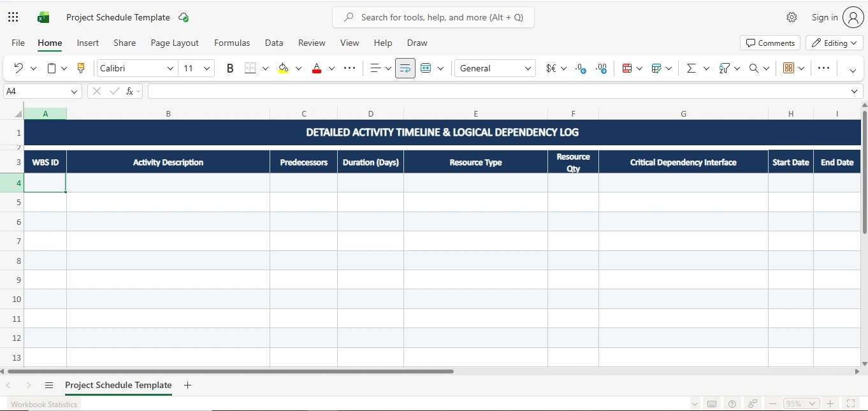868x411 pixels.
Task: Expand borders dropdown arrow
Action: (x=265, y=68)
